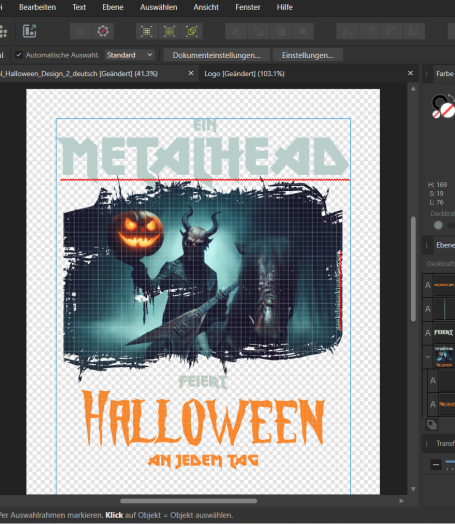This screenshot has width=455, height=524.
Task: Open the Farbe panel tab
Action: [x=445, y=74]
